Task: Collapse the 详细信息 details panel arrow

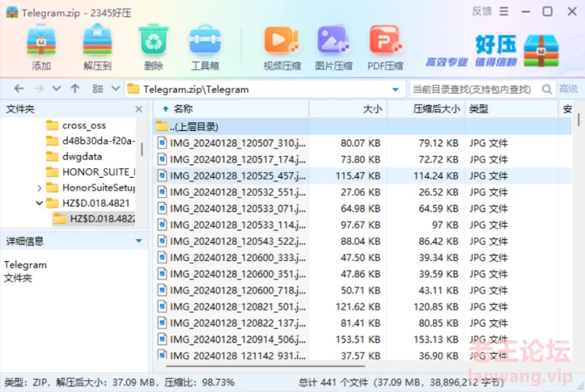Action: click(139, 241)
